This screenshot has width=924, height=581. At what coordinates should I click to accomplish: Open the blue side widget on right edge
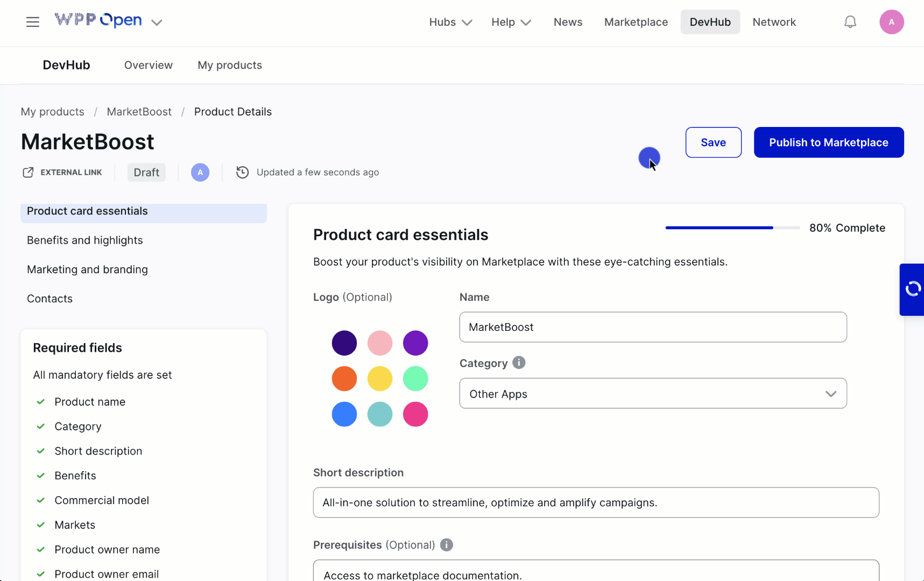pyautogui.click(x=912, y=289)
